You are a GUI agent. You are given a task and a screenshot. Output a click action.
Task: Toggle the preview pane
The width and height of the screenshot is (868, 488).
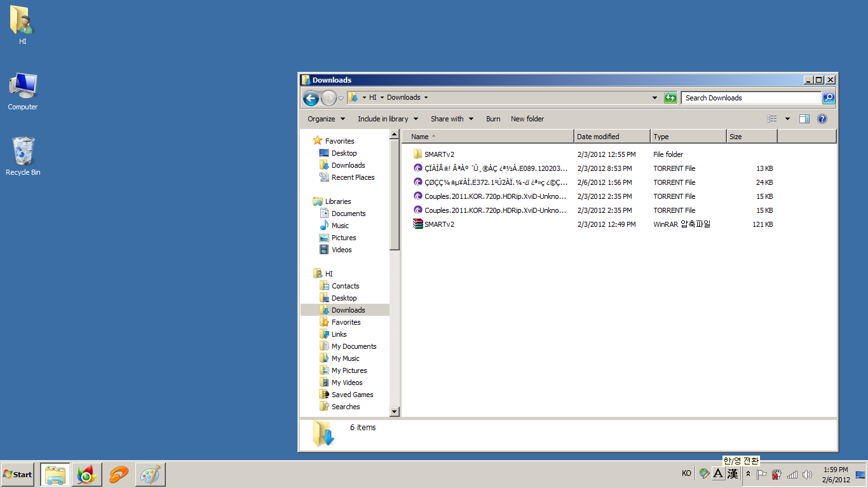pos(804,119)
